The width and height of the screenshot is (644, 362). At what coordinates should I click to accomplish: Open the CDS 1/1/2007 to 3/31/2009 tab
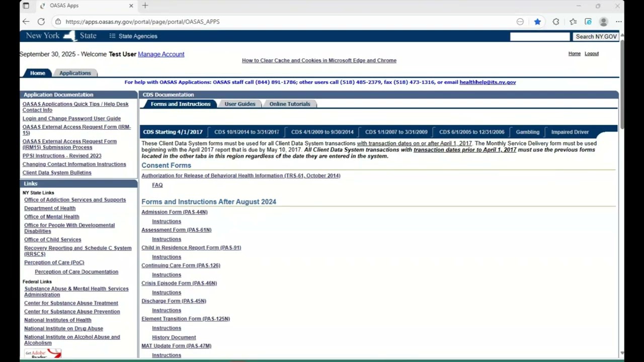396,132
